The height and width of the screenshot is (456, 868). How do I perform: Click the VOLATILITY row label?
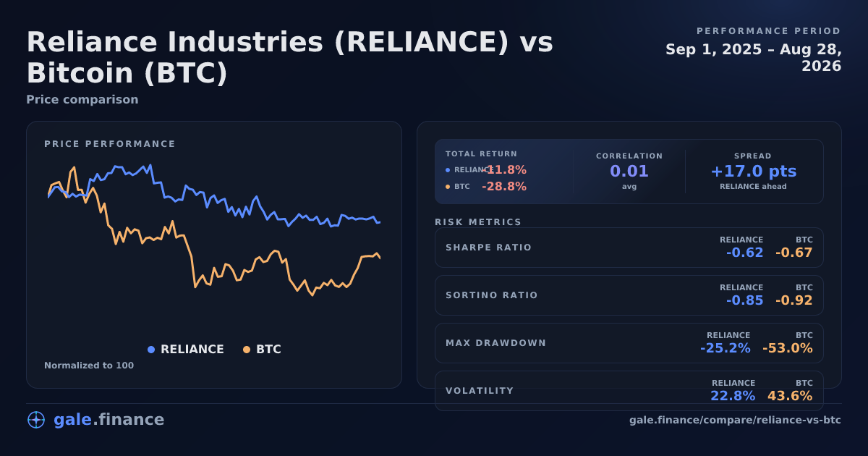[480, 391]
